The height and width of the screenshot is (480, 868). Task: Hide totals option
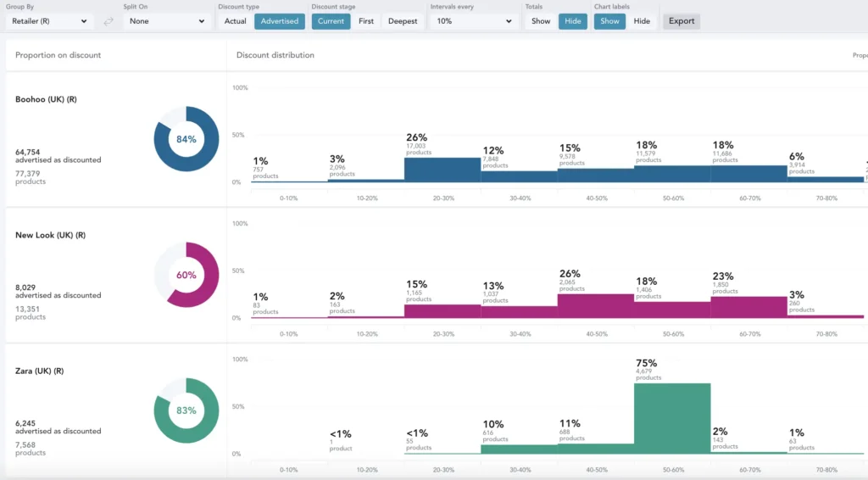(x=573, y=21)
